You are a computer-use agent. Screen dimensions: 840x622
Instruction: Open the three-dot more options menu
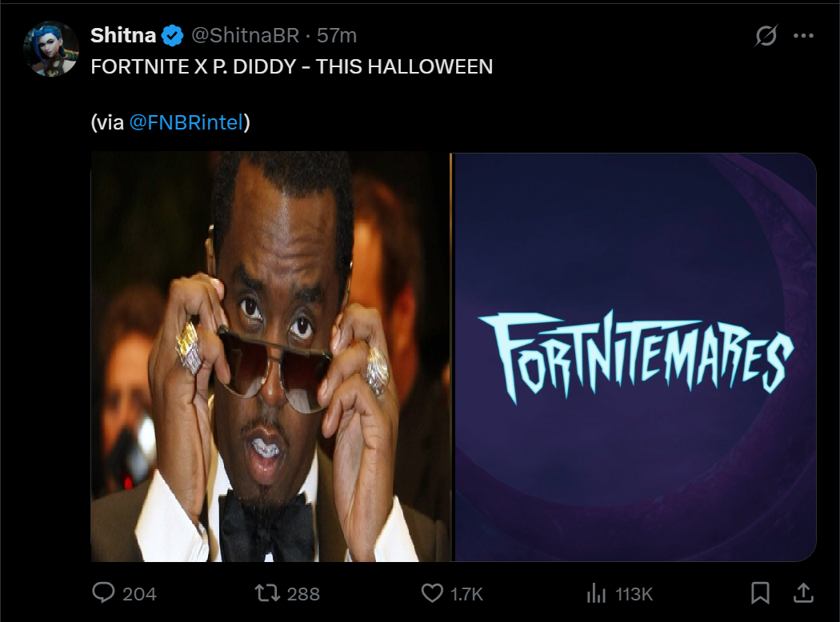(x=803, y=36)
